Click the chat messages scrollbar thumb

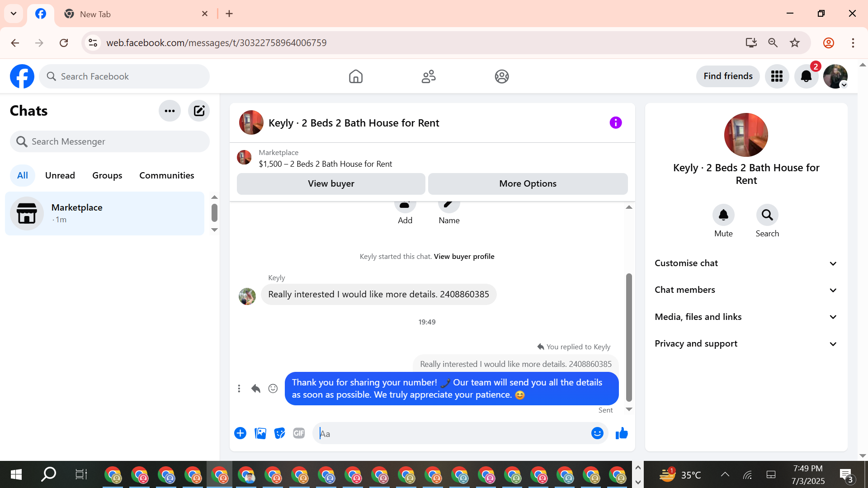pos(628,337)
